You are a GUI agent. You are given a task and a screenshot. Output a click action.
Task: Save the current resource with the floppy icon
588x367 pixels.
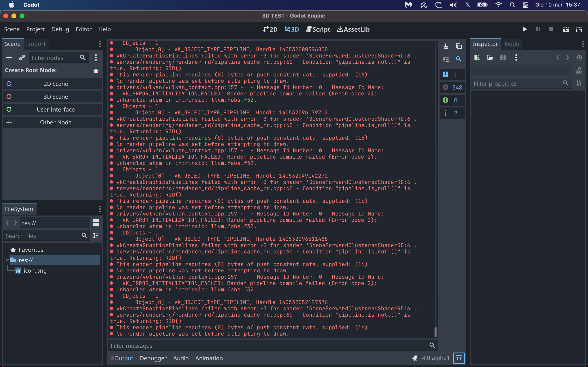pos(503,57)
